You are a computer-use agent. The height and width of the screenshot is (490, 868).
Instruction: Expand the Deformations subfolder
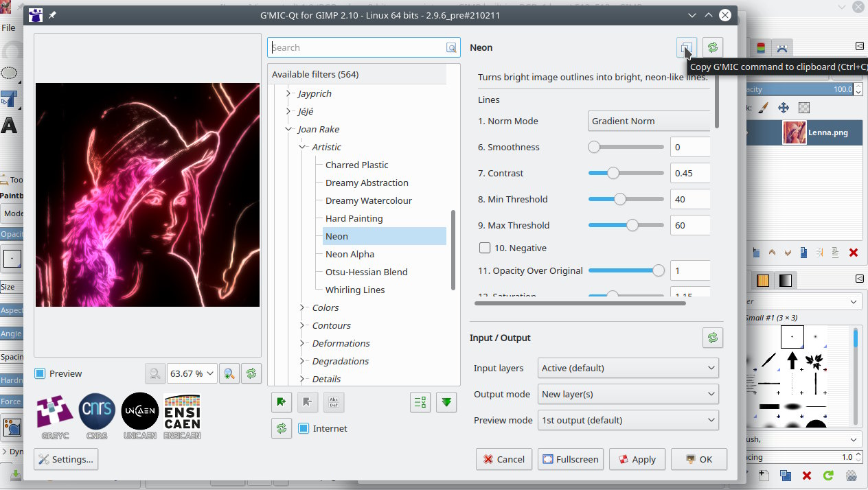[302, 343]
